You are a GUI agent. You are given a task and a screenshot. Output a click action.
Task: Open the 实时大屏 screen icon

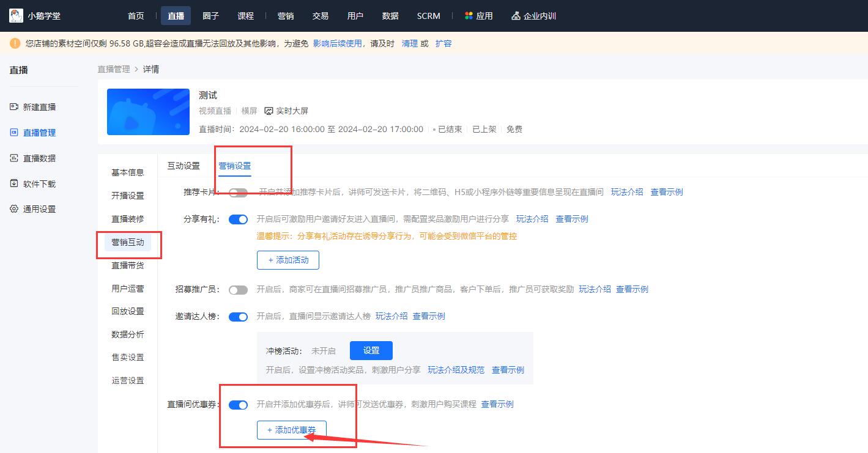coord(269,111)
